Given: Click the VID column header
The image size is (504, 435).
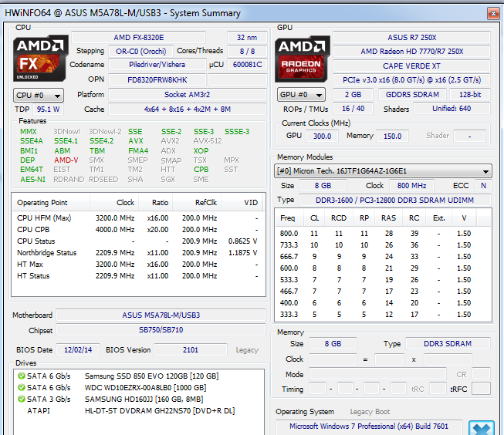Looking at the screenshot, I should tap(242, 203).
